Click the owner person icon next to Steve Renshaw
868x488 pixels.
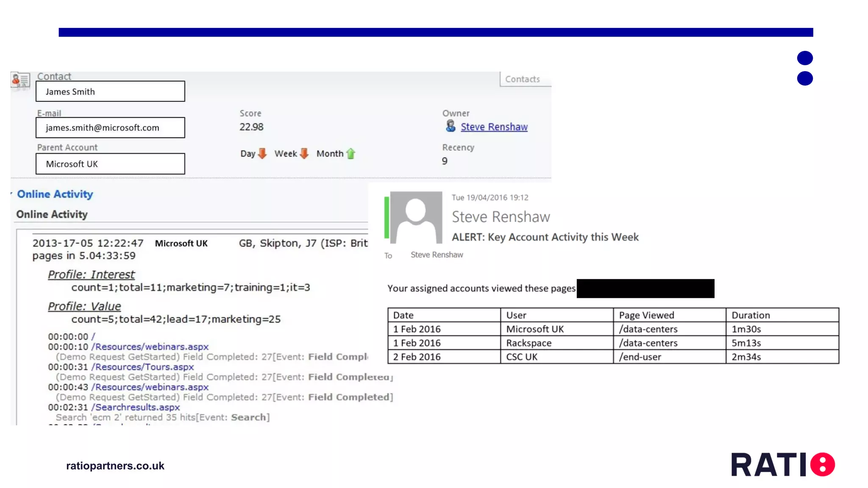pyautogui.click(x=451, y=126)
